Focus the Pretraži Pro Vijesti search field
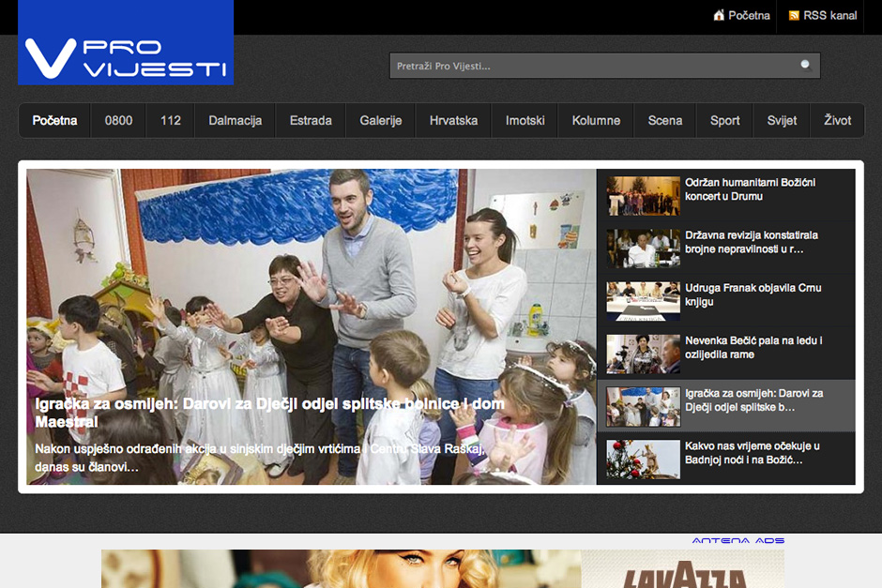The image size is (882, 588). [591, 66]
